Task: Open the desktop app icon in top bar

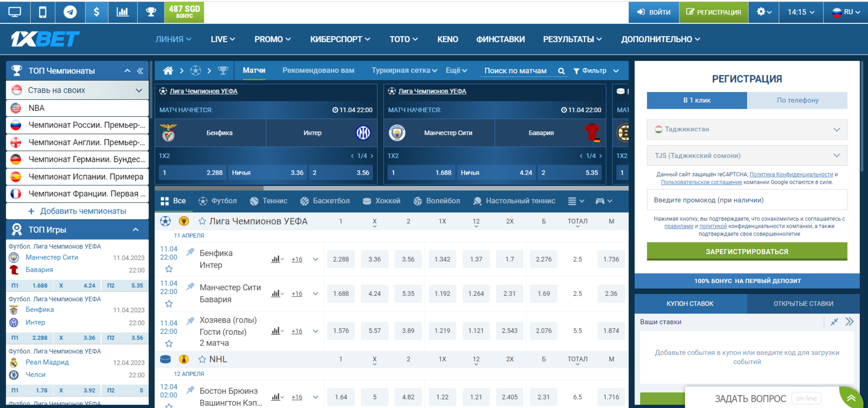Action: point(15,12)
